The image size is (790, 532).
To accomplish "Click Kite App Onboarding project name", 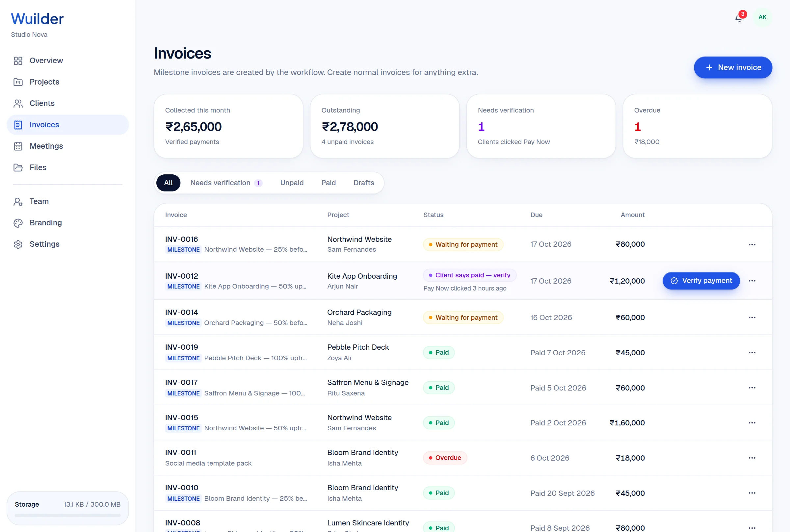I will click(x=362, y=276).
